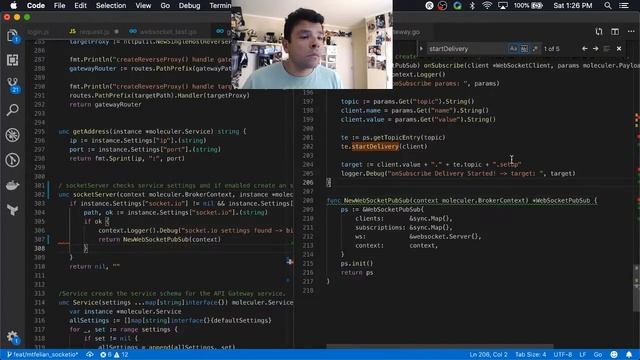Viewport: 640px width, 360px height.
Task: Open the Problems errors and warnings indicator in status bar
Action: (114, 355)
